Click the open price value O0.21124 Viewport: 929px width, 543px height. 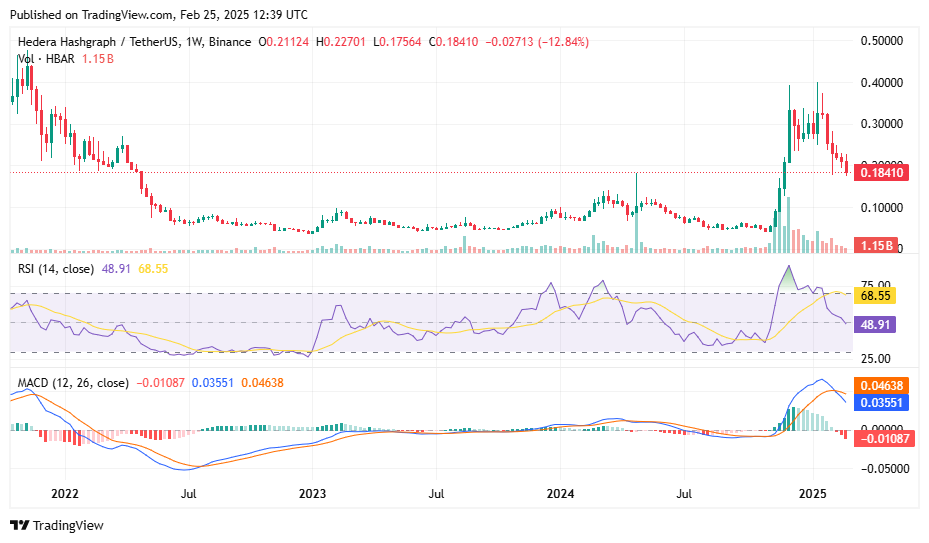point(284,42)
